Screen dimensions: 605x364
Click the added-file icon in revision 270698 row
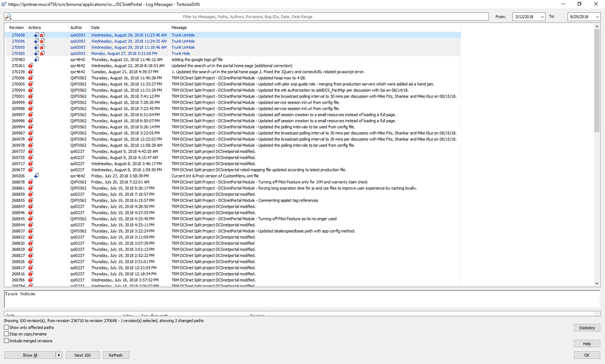pyautogui.click(x=36, y=35)
